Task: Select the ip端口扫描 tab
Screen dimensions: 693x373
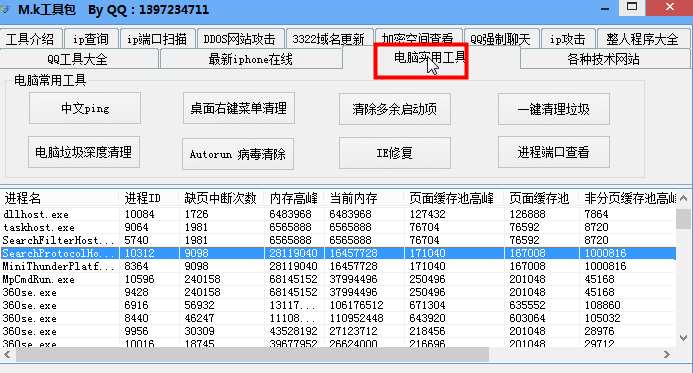Action: 157,38
